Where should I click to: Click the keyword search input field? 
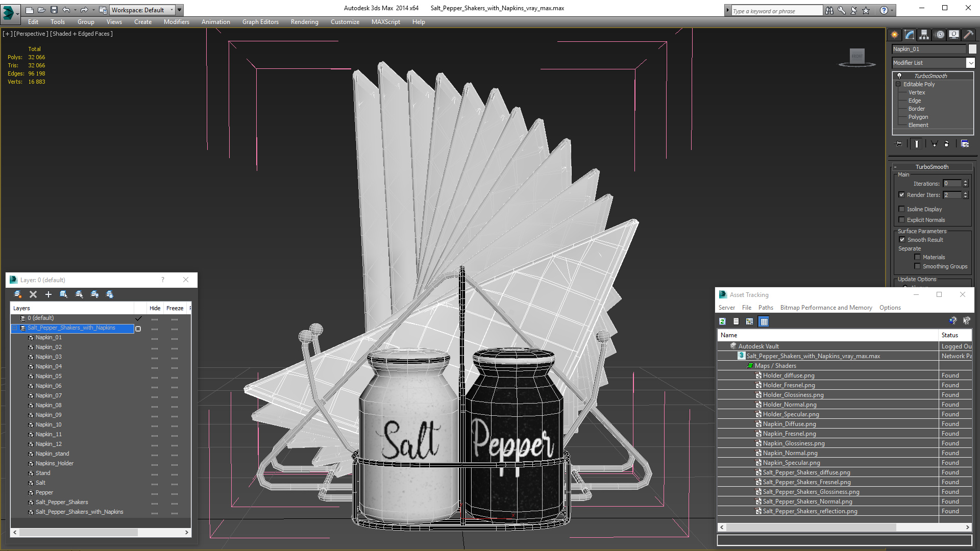click(x=777, y=11)
